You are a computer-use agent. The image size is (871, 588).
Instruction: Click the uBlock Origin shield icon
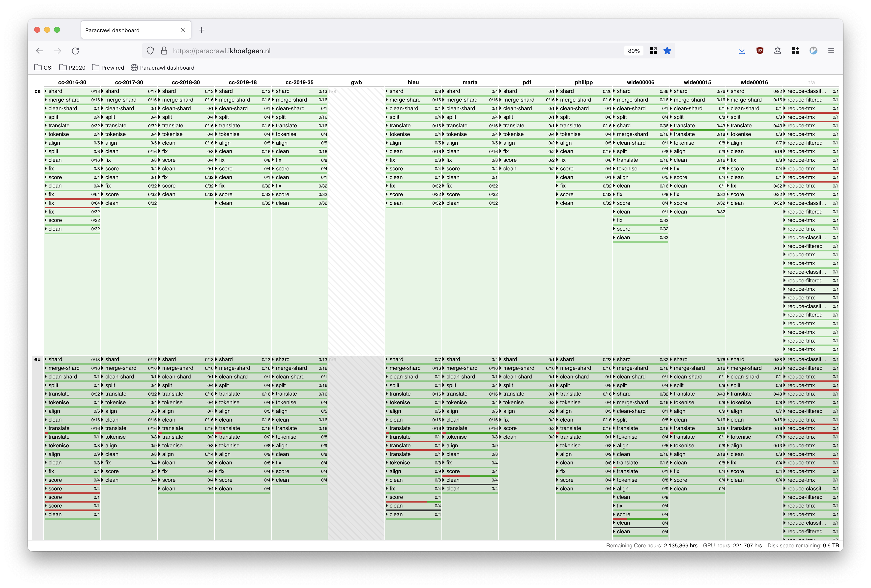point(760,51)
